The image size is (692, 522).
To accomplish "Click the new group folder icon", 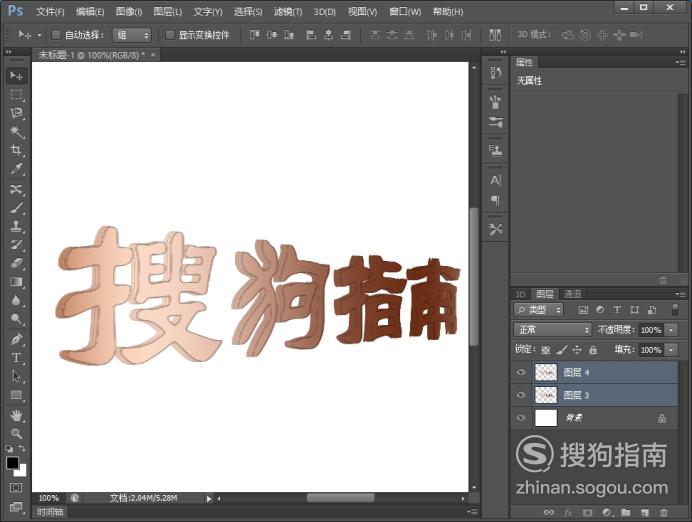I will pos(625,512).
